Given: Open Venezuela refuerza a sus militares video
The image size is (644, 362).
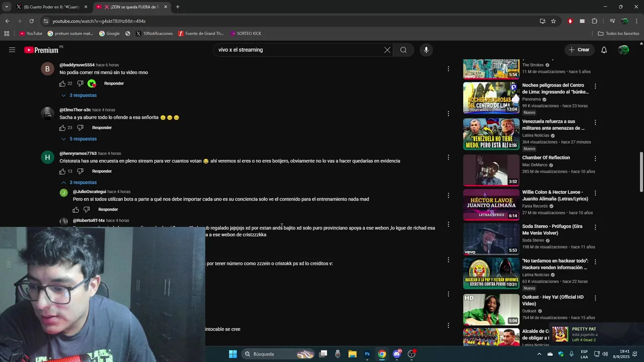Looking at the screenshot, I should pyautogui.click(x=553, y=125).
